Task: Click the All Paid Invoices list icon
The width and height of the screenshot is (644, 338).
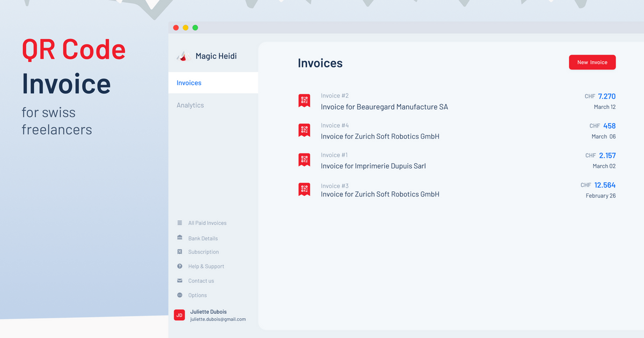Action: pos(180,223)
